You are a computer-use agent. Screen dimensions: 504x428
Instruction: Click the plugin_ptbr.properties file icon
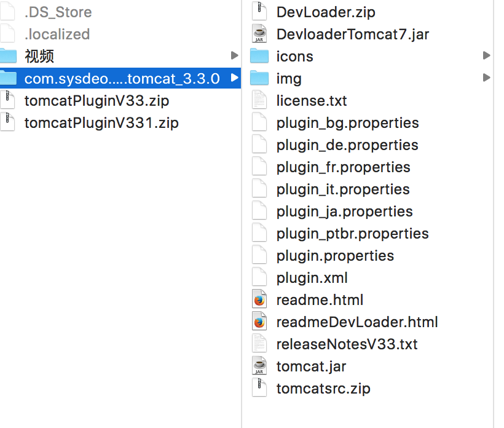(x=259, y=233)
